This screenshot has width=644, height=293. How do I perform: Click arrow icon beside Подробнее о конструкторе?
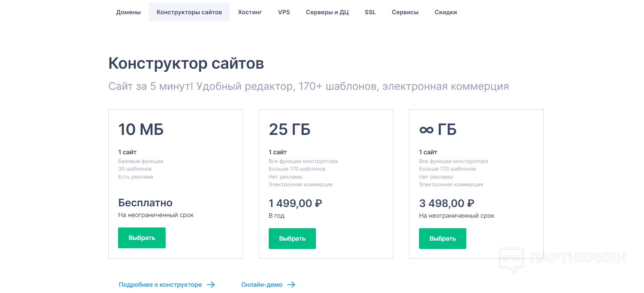pos(211,285)
